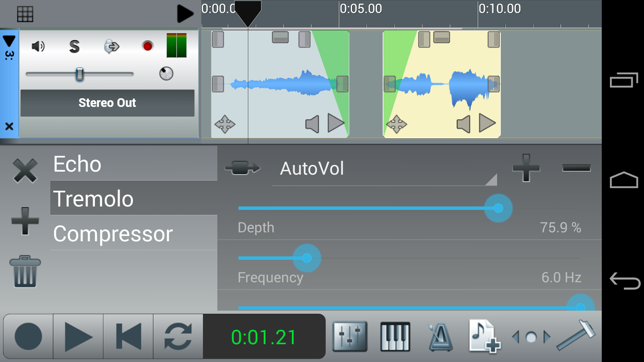Open the metronome settings icon
644x362 pixels.
440,336
